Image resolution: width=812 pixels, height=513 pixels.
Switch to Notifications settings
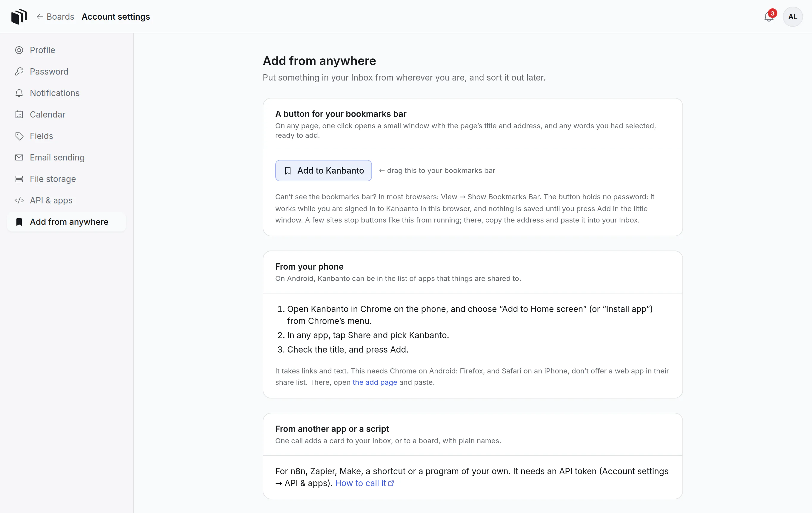click(67, 93)
